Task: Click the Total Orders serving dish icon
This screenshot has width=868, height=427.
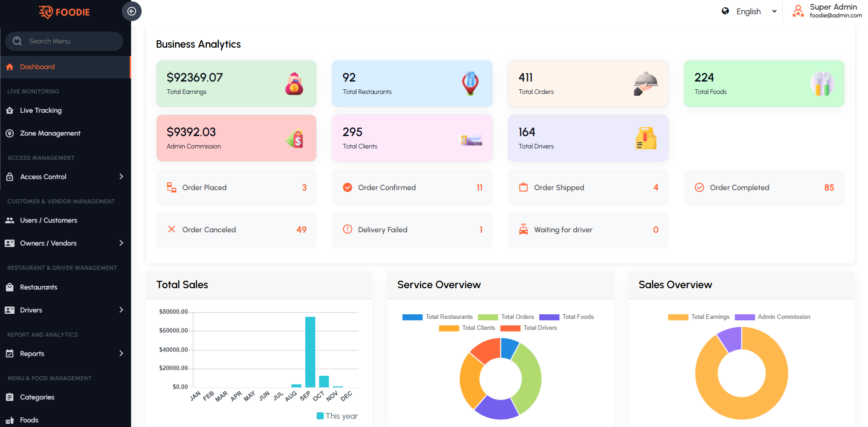Action: pos(645,84)
